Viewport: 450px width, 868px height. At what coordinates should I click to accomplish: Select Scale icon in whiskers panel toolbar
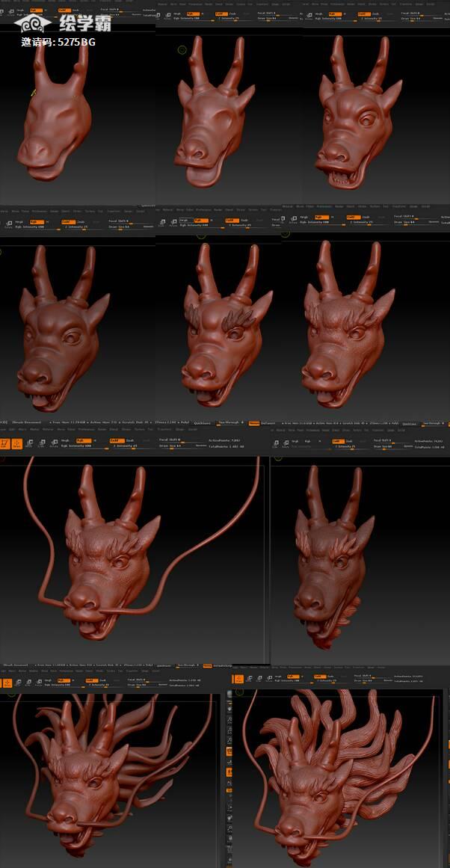click(42, 443)
